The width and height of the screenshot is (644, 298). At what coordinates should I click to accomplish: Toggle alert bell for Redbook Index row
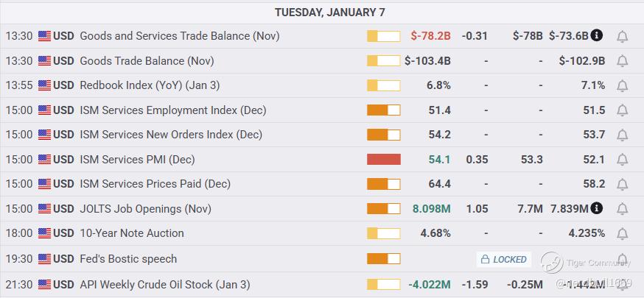click(x=622, y=85)
